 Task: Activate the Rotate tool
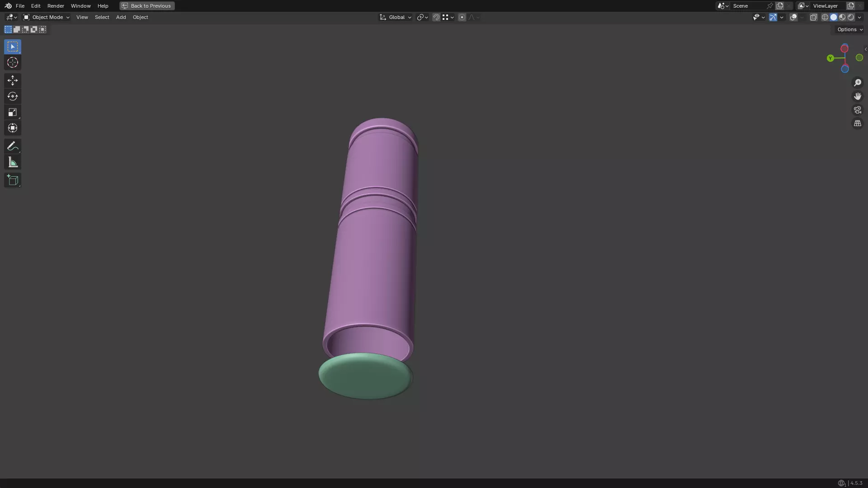[12, 96]
